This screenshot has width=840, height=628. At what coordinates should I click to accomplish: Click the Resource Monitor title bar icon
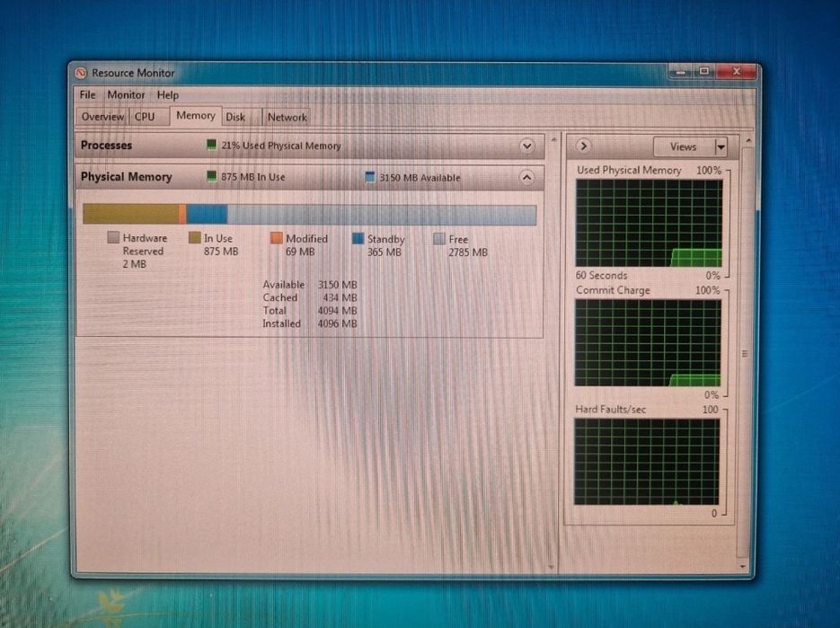point(81,73)
